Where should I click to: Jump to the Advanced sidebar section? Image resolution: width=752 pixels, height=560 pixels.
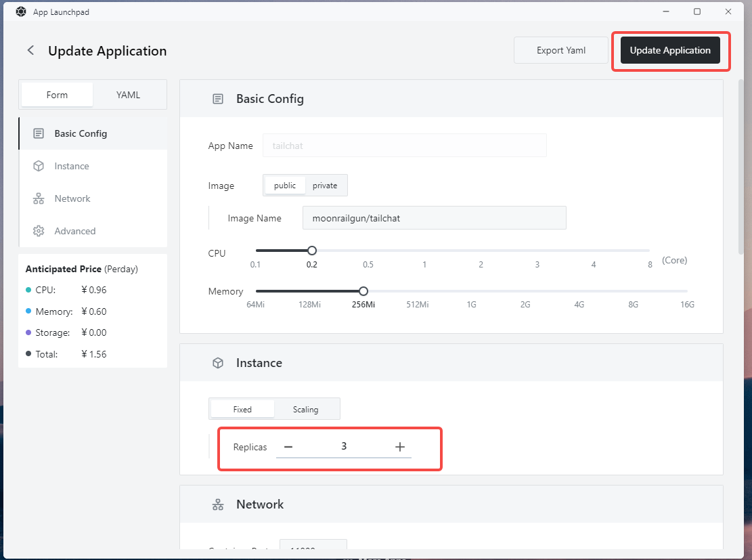coord(93,231)
